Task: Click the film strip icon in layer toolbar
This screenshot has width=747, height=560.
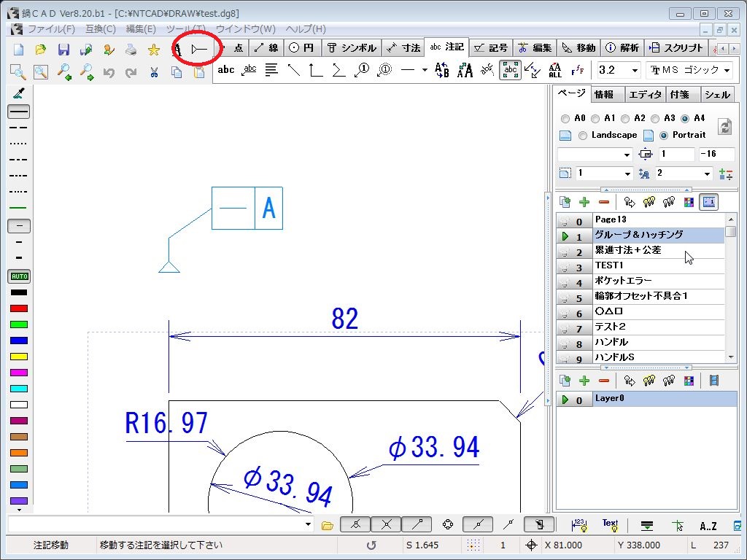Action: click(x=713, y=381)
